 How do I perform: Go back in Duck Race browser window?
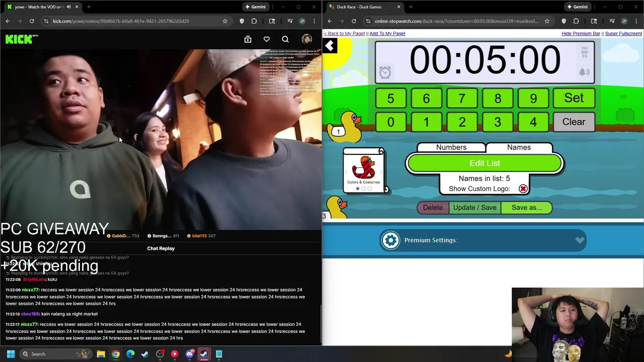330,21
